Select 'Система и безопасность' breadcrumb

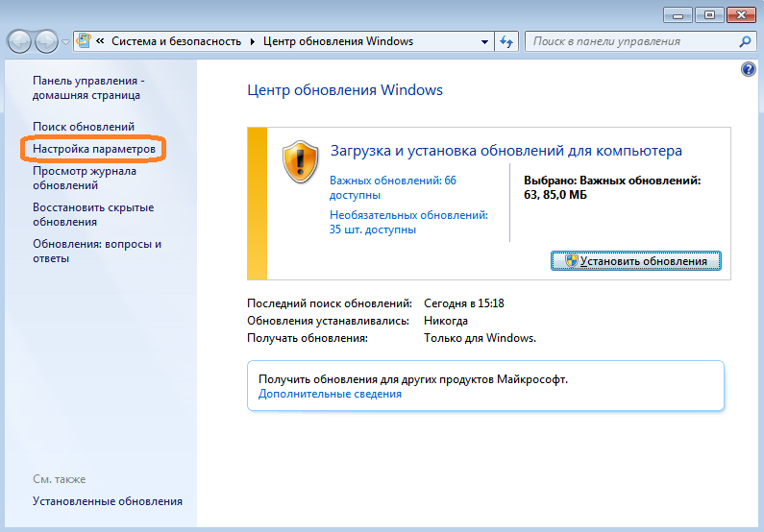179,42
